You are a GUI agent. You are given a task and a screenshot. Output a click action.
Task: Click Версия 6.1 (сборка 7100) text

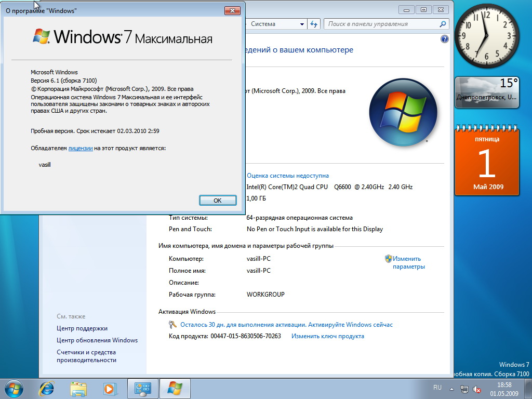click(x=64, y=81)
